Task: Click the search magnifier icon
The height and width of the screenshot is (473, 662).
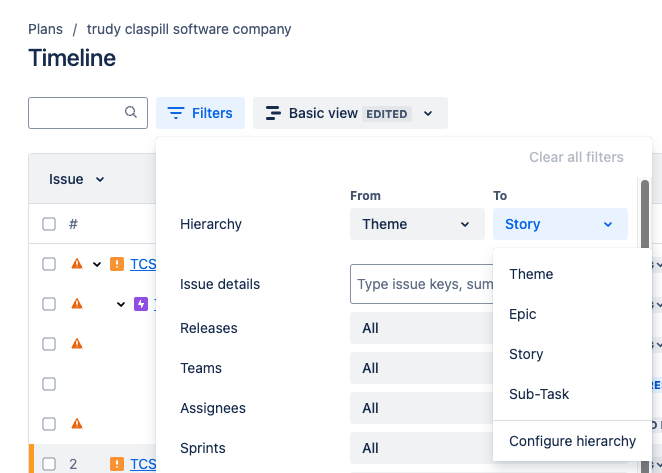Action: [x=131, y=112]
